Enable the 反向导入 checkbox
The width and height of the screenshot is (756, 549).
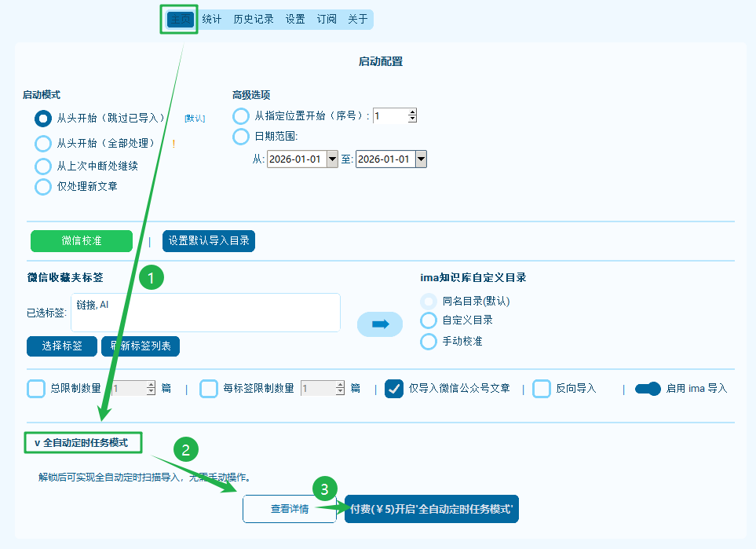(542, 389)
